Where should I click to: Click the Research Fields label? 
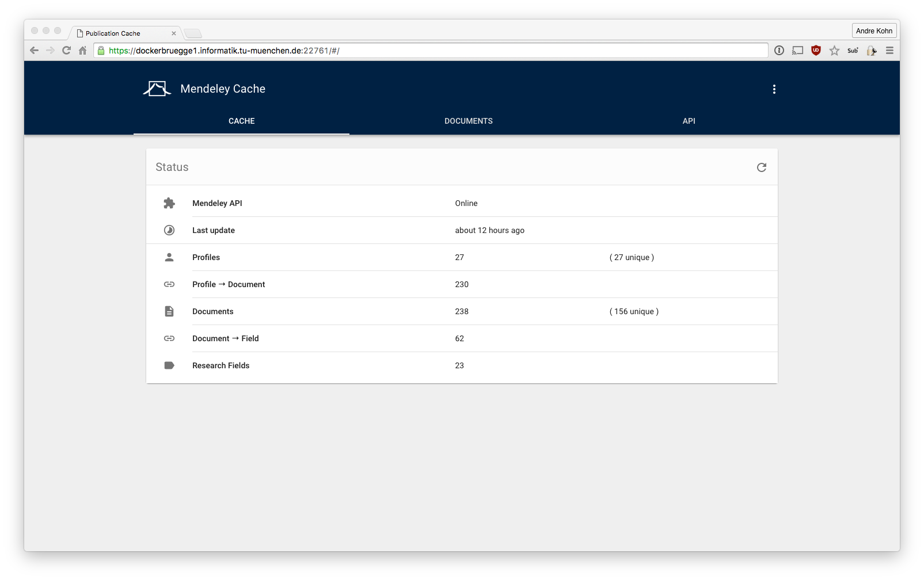[221, 365]
